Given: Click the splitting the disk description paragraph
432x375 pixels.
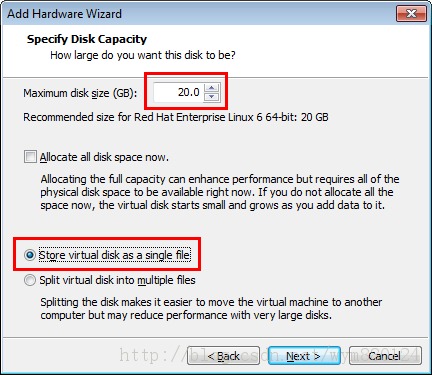Looking at the screenshot, I should click(211, 309).
